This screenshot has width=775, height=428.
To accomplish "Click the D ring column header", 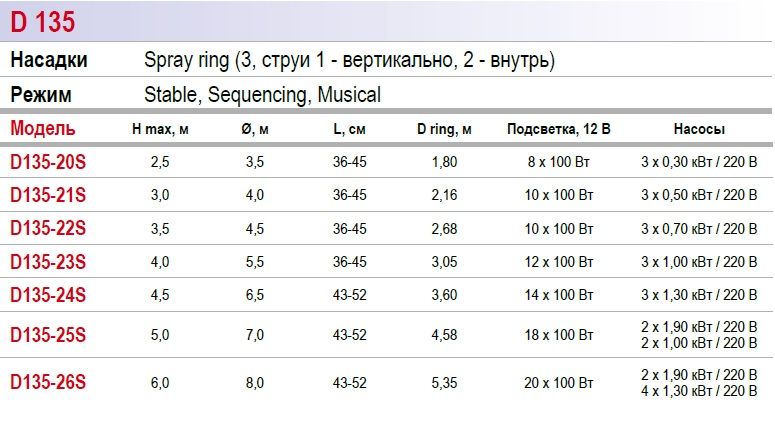I will [x=444, y=129].
